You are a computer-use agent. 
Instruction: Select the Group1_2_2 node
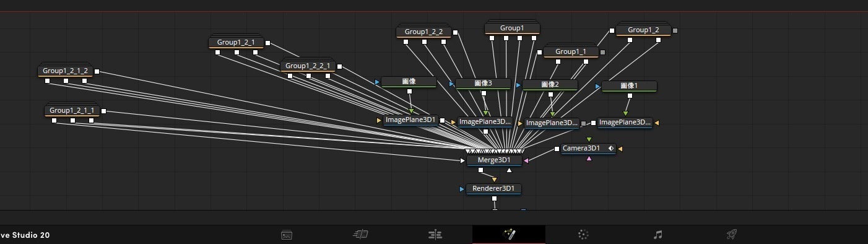(x=423, y=32)
